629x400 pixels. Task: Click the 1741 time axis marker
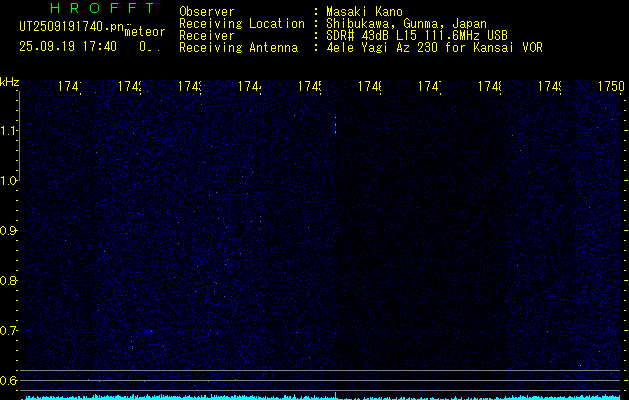point(70,86)
